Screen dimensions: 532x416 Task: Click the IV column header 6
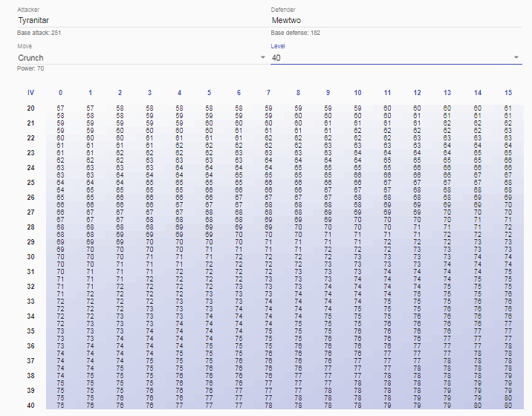pos(239,93)
